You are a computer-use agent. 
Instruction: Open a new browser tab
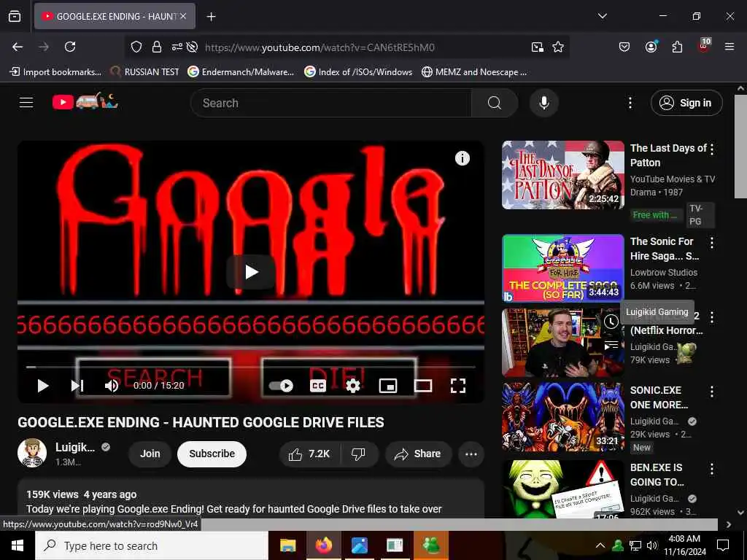coord(211,17)
